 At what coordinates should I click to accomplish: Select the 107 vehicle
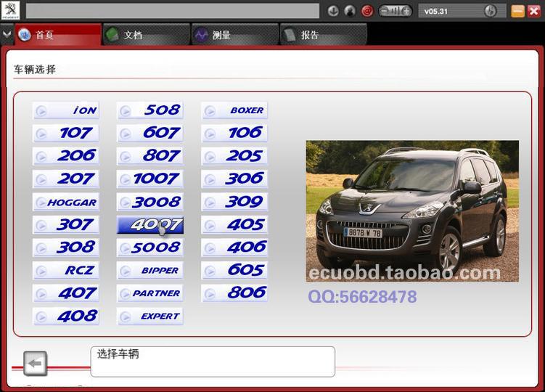[x=66, y=134]
